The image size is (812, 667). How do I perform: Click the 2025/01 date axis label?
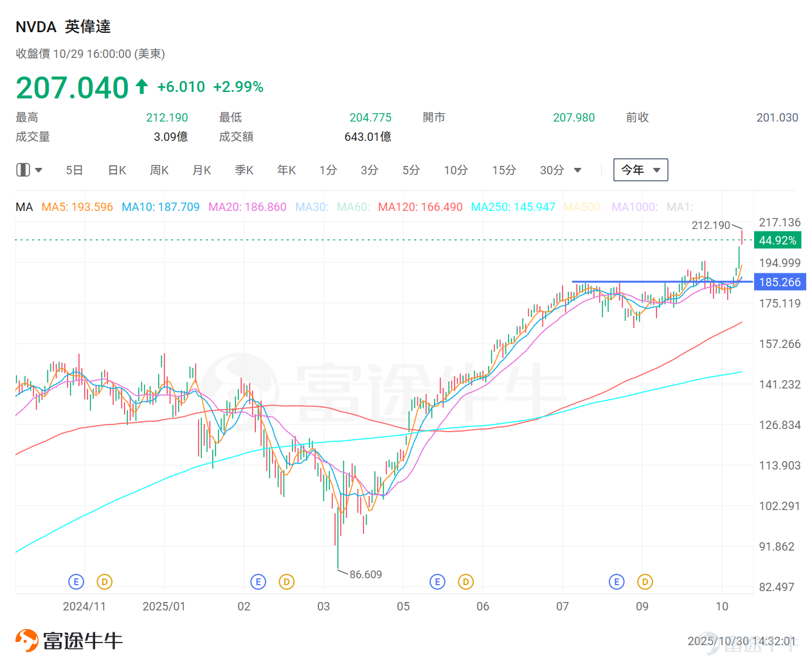[164, 607]
